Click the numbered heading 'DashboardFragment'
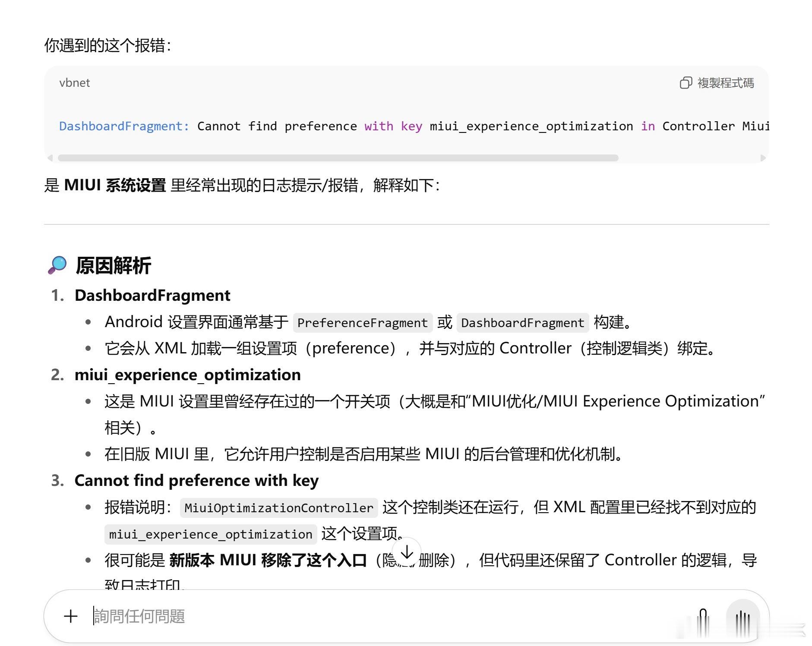The width and height of the screenshot is (812, 646). coord(152,295)
